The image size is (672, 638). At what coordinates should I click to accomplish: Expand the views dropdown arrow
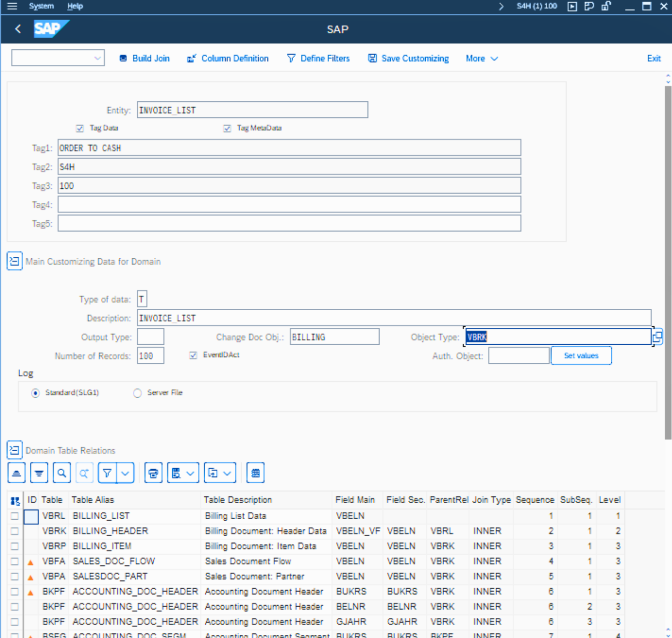tap(191, 473)
